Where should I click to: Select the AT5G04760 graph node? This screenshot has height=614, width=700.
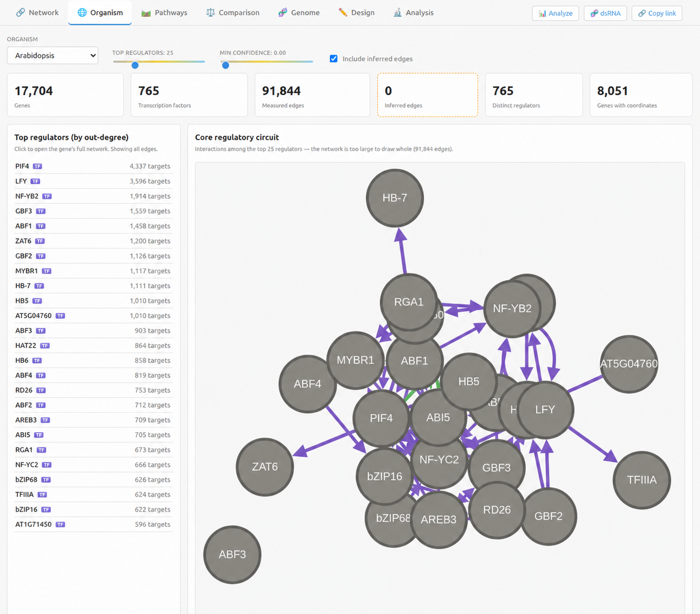[x=629, y=364]
